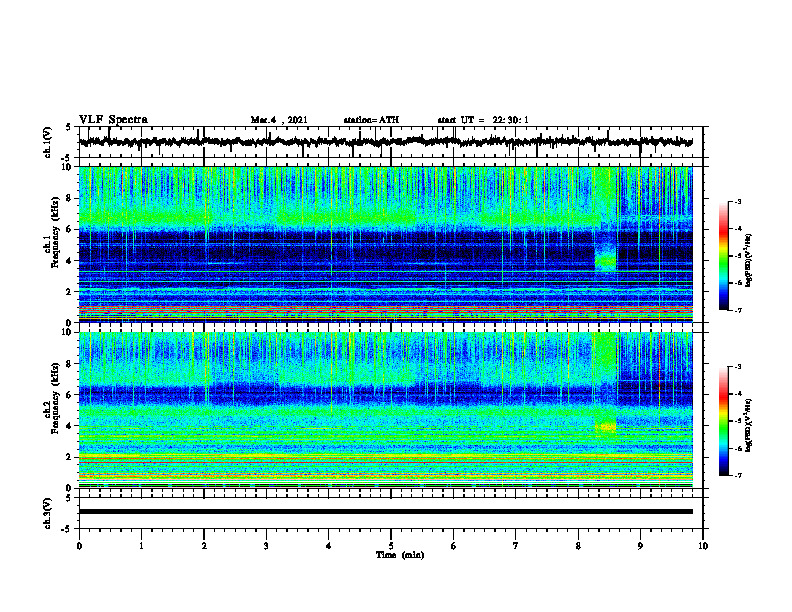
Task: Click the "-7" label on ch.2 colorbar
Action: 738,475
